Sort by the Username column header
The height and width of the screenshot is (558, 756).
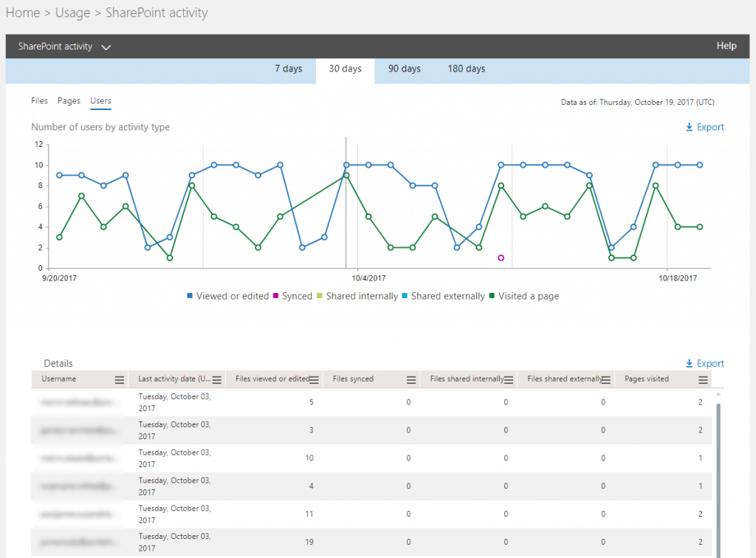[x=59, y=379]
